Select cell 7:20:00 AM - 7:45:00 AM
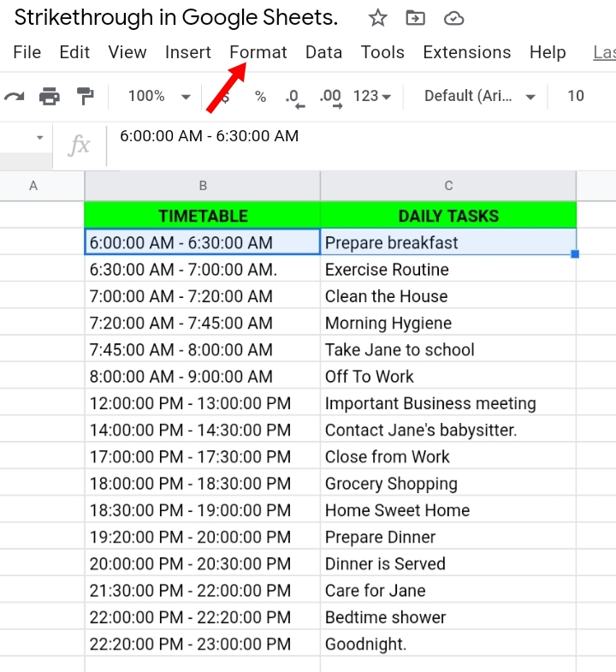The height and width of the screenshot is (672, 616). [x=203, y=323]
